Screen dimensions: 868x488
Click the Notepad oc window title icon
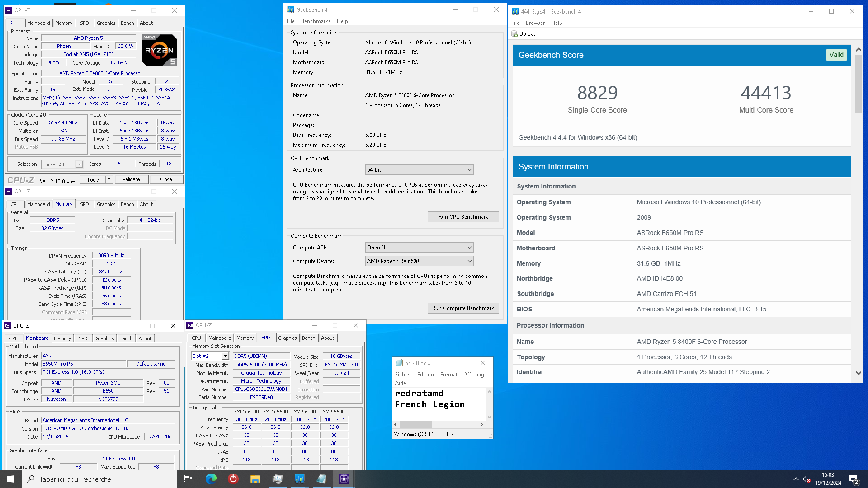tap(399, 363)
